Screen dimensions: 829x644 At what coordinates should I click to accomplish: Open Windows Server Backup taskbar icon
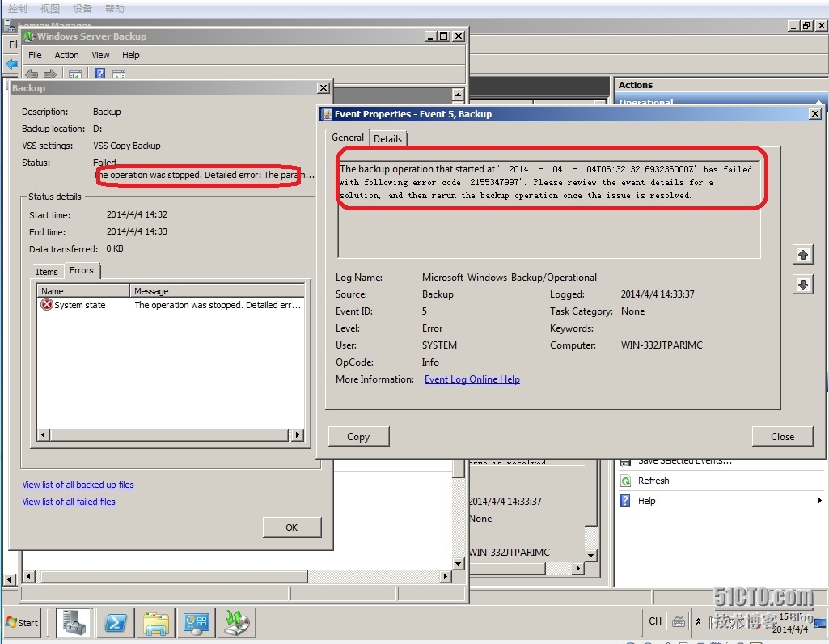(x=237, y=623)
